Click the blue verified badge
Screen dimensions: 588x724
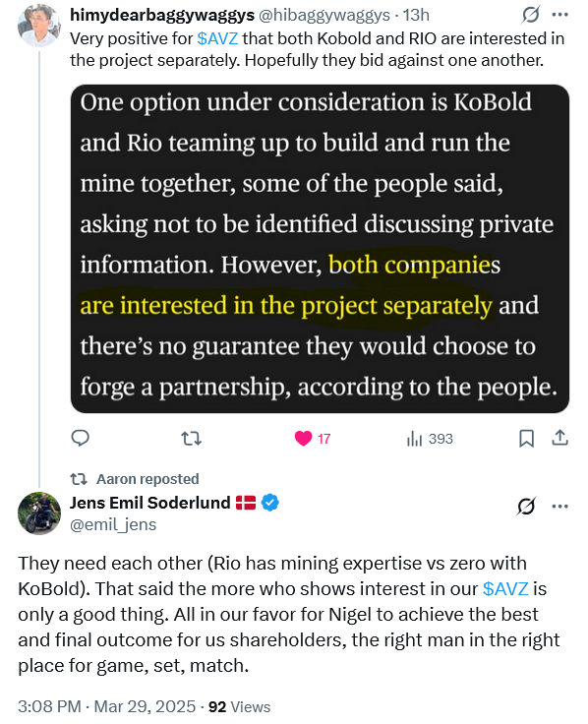point(270,503)
